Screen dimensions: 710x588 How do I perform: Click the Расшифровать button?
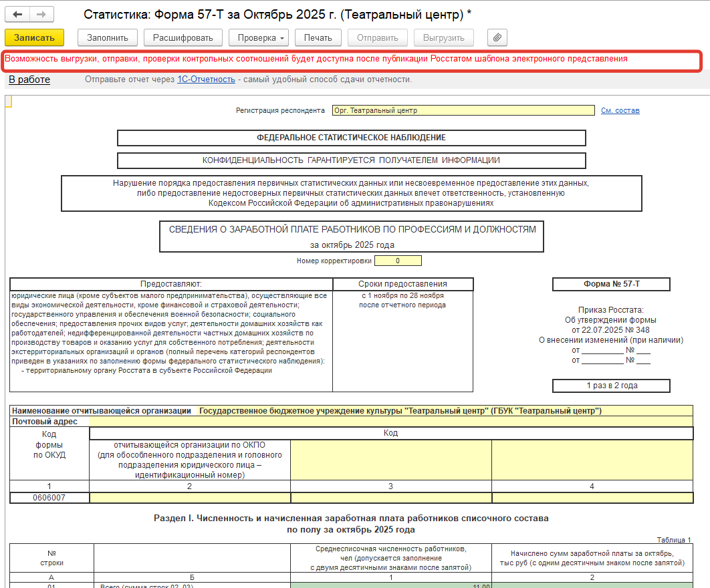coord(183,37)
